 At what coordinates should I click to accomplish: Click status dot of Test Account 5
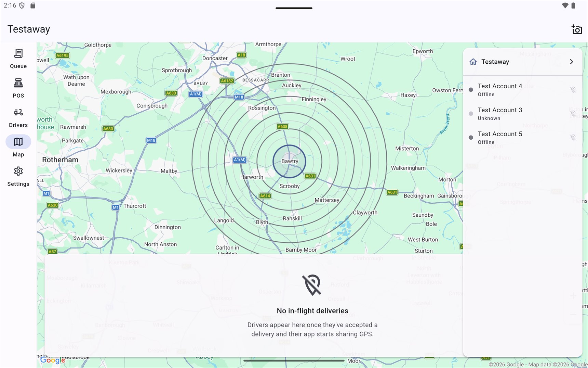[x=471, y=138]
